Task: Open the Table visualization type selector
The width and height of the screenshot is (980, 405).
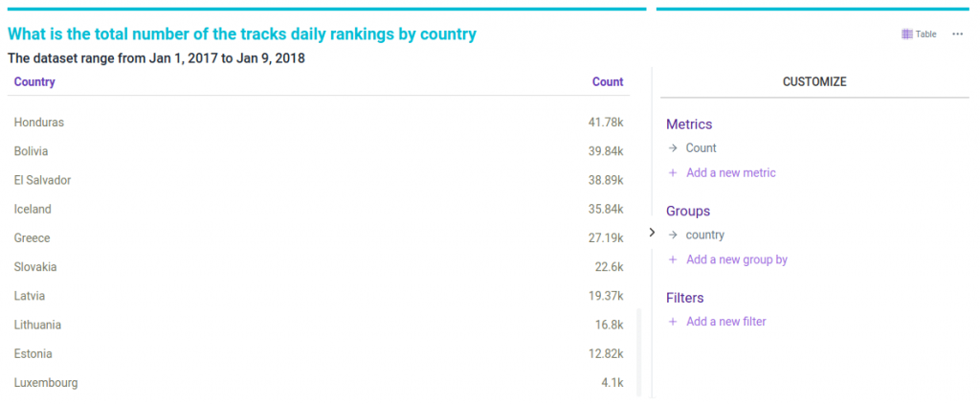Action: click(919, 34)
